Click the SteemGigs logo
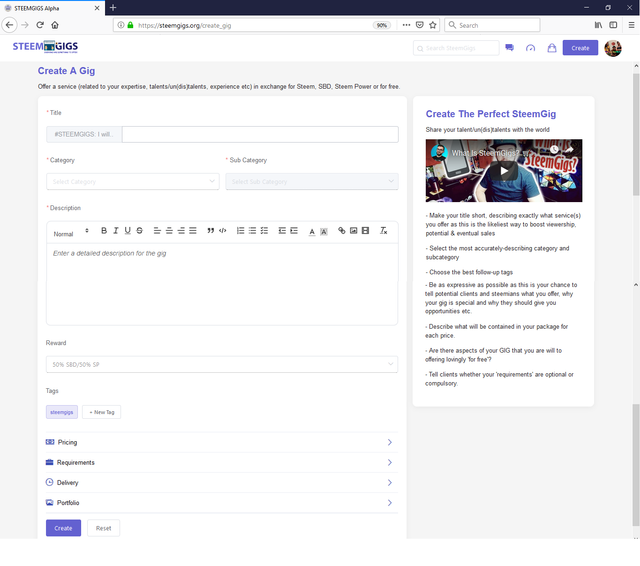The width and height of the screenshot is (640, 566). click(x=45, y=47)
